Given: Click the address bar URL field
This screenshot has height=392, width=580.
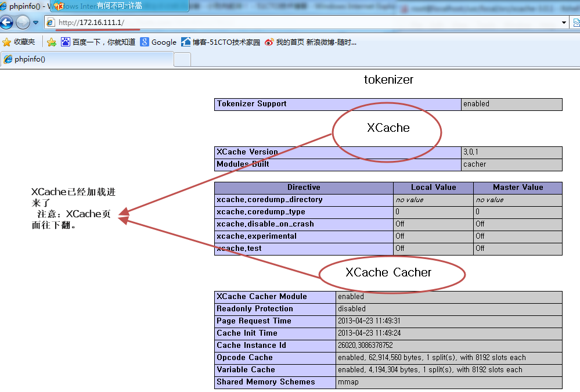Looking at the screenshot, I should [x=290, y=23].
